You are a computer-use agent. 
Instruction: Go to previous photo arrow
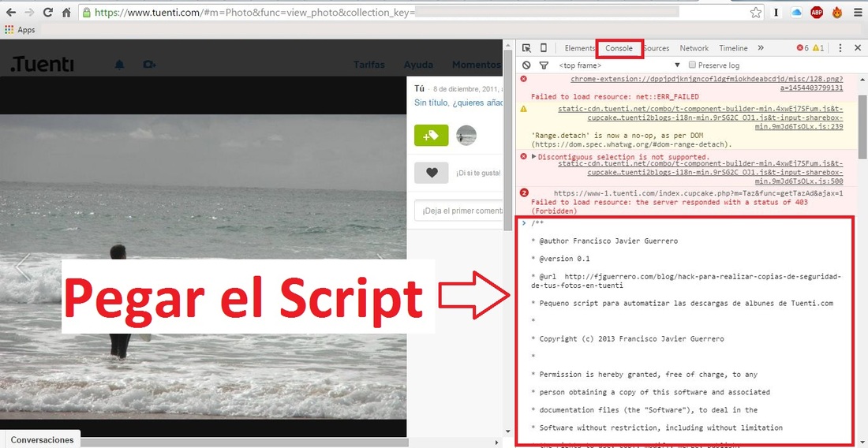click(x=23, y=267)
